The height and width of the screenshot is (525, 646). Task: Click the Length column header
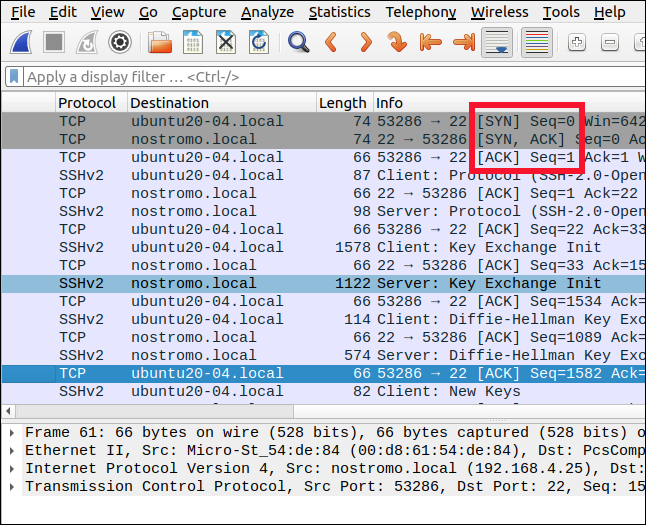pyautogui.click(x=342, y=103)
